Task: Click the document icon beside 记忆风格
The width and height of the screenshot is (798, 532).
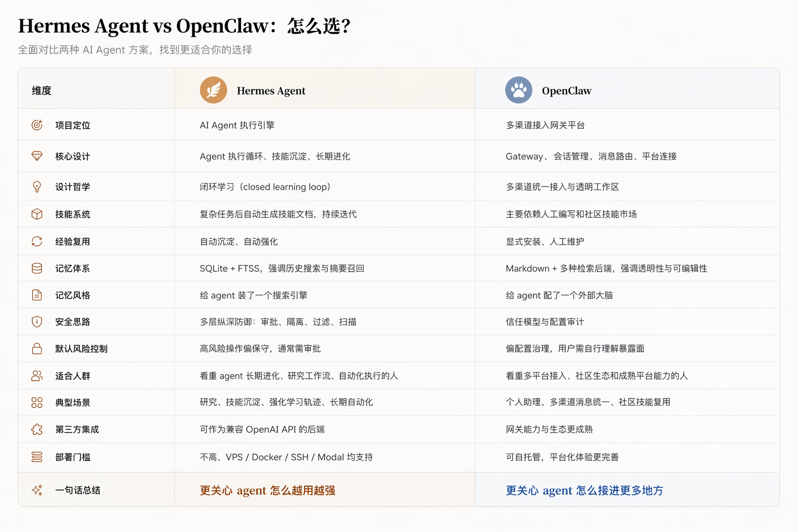Action: (37, 295)
